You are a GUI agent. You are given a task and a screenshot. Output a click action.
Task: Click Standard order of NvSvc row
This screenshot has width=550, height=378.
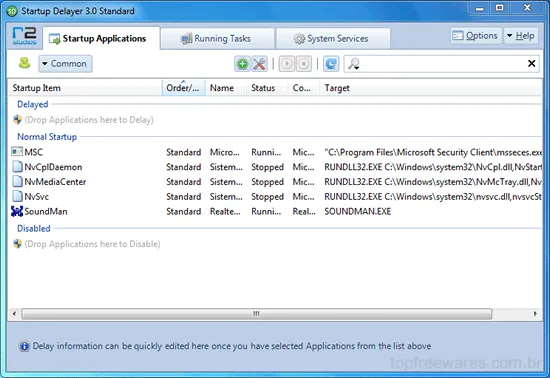pyautogui.click(x=183, y=197)
